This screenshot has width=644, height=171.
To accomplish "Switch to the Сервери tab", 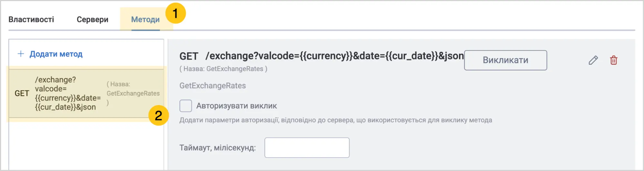I will pos(92,20).
